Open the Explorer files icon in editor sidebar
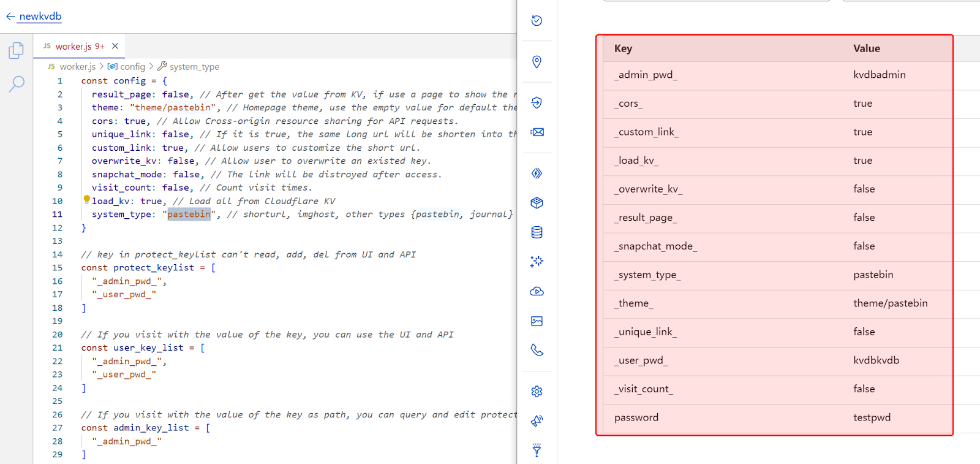Viewport: 980px width, 464px height. [x=17, y=51]
